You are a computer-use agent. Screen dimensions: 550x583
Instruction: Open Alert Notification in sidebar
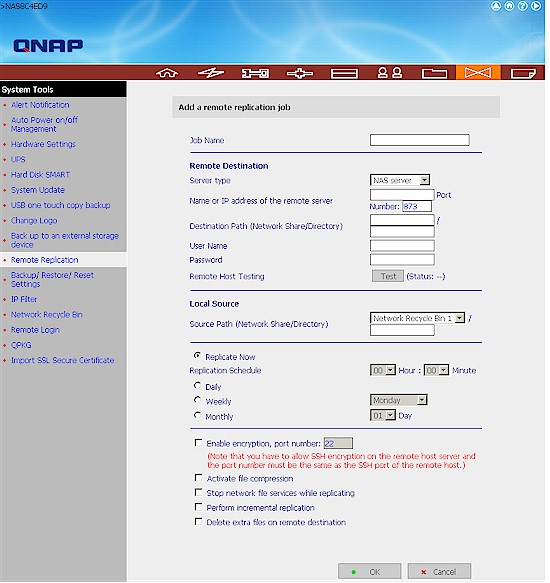(40, 105)
